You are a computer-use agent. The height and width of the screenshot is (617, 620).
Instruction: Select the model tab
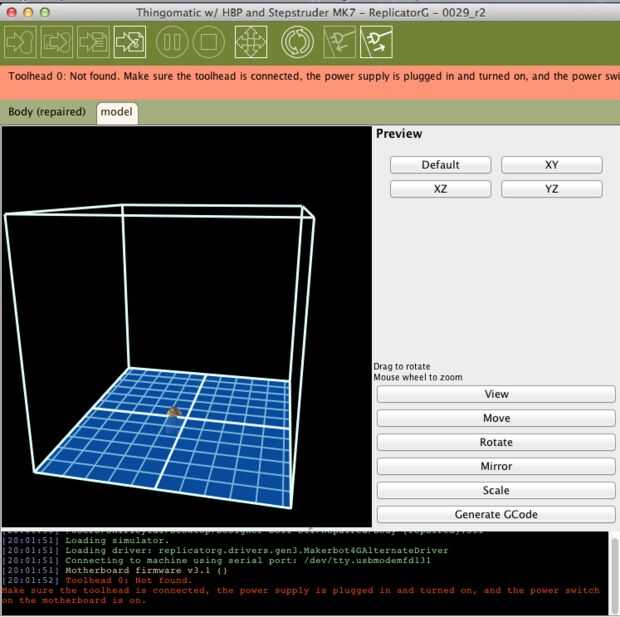117,112
